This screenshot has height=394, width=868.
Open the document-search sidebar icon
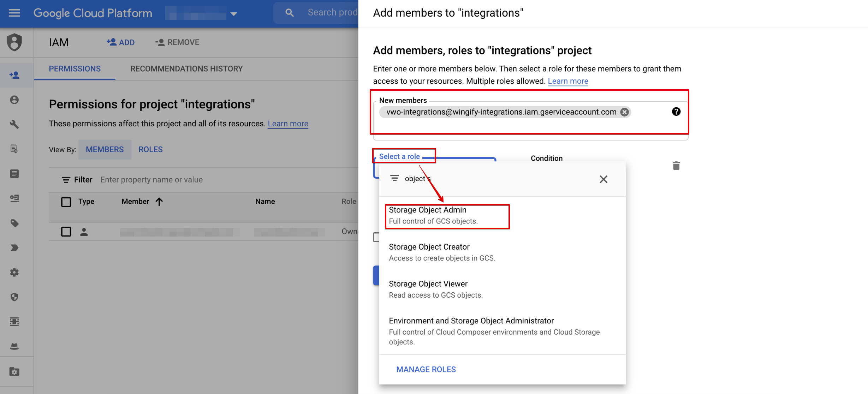click(14, 149)
